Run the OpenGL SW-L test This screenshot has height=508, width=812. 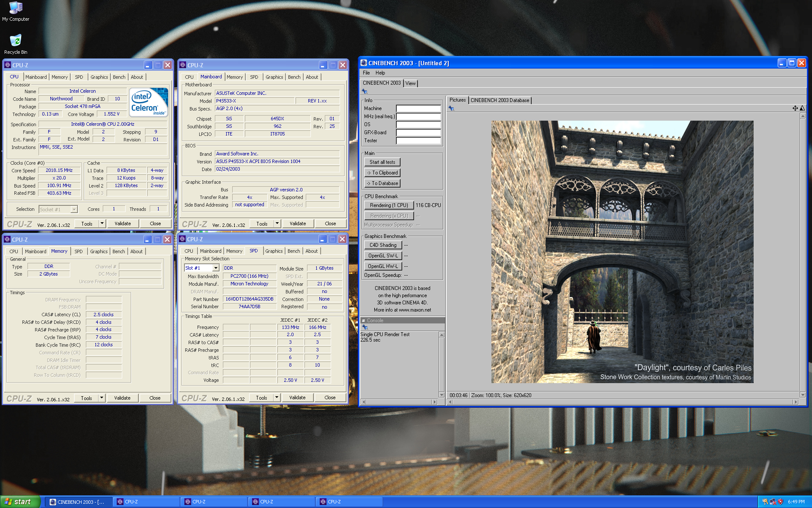coord(383,256)
